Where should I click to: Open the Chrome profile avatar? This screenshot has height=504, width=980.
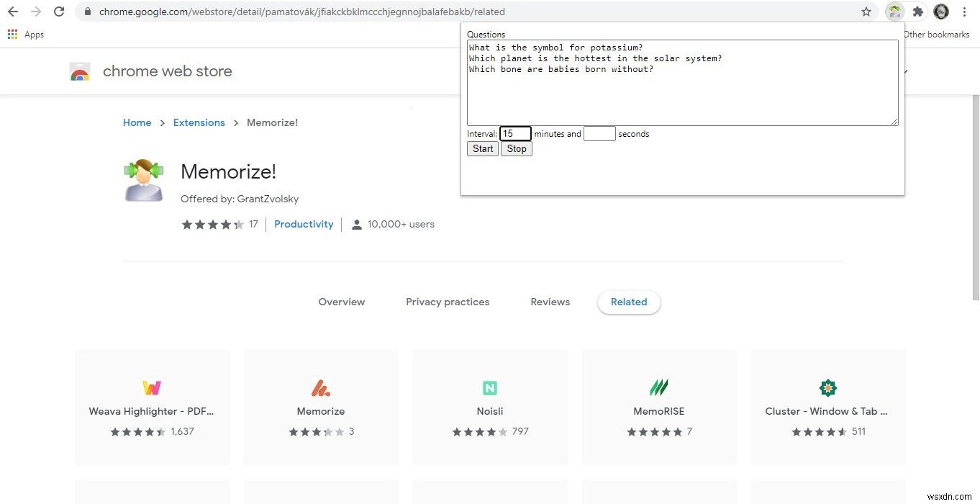click(941, 12)
